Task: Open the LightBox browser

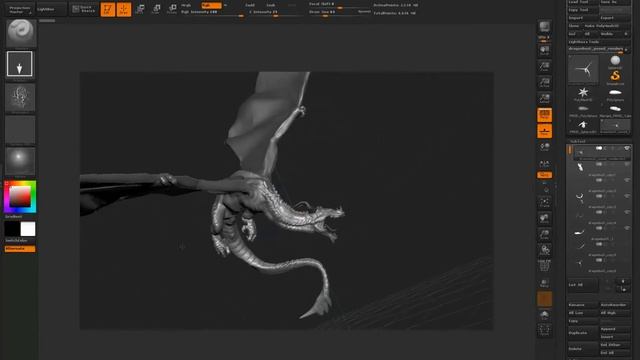Action: tap(51, 9)
